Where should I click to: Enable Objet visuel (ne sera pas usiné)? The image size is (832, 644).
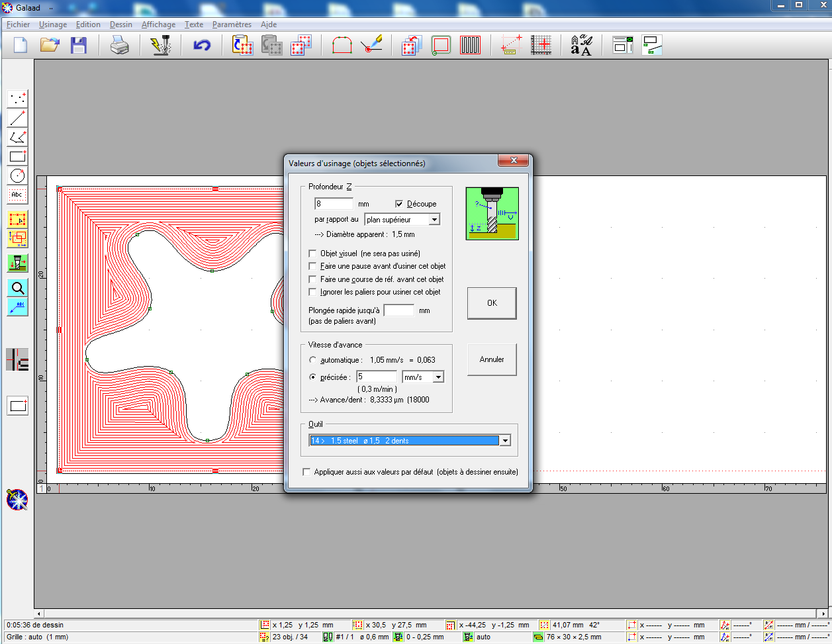pos(313,253)
